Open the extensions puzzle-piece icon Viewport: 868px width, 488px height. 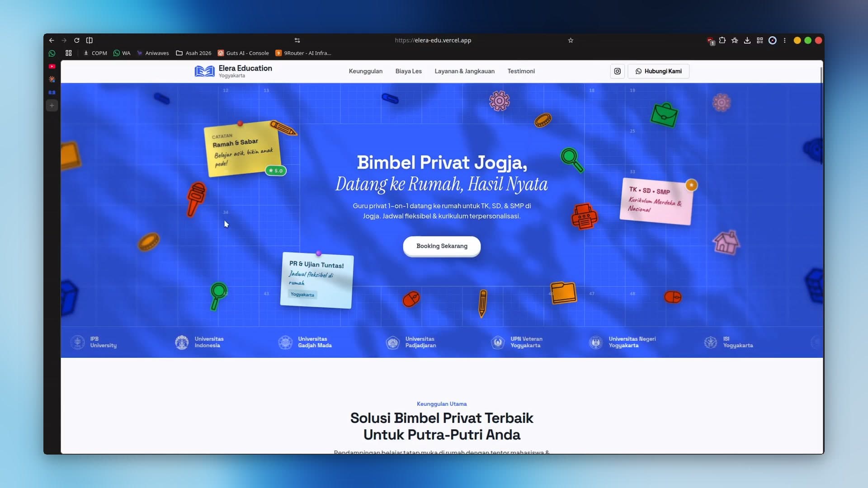pos(722,40)
